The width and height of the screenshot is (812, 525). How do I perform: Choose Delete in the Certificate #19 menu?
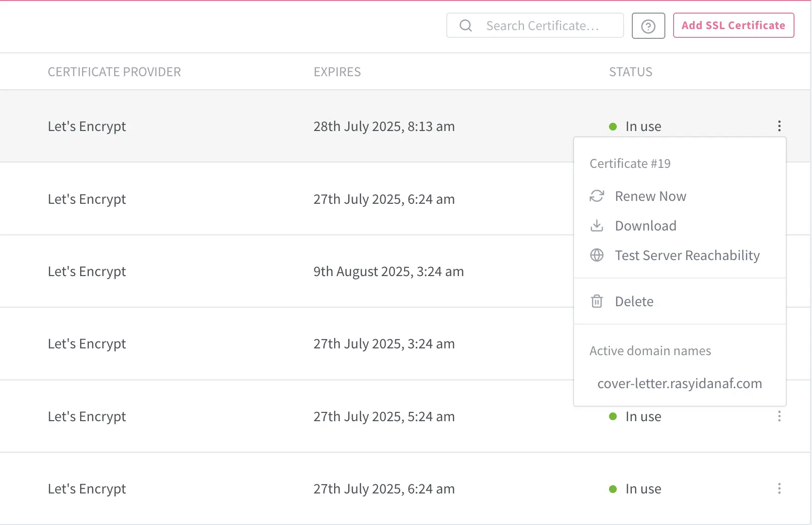tap(634, 301)
